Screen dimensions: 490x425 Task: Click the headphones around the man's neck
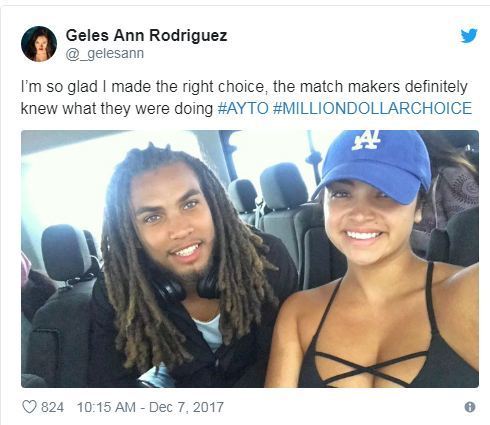tap(187, 286)
